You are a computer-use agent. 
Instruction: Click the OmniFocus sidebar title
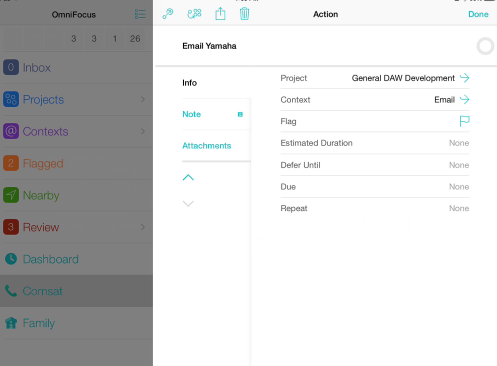[x=74, y=15]
